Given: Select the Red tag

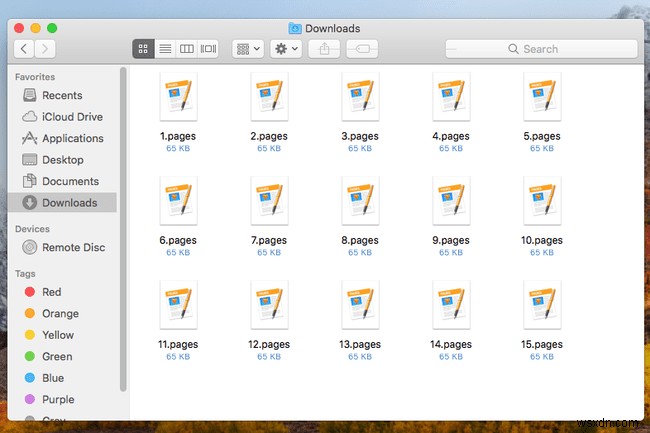Looking at the screenshot, I should 51,292.
